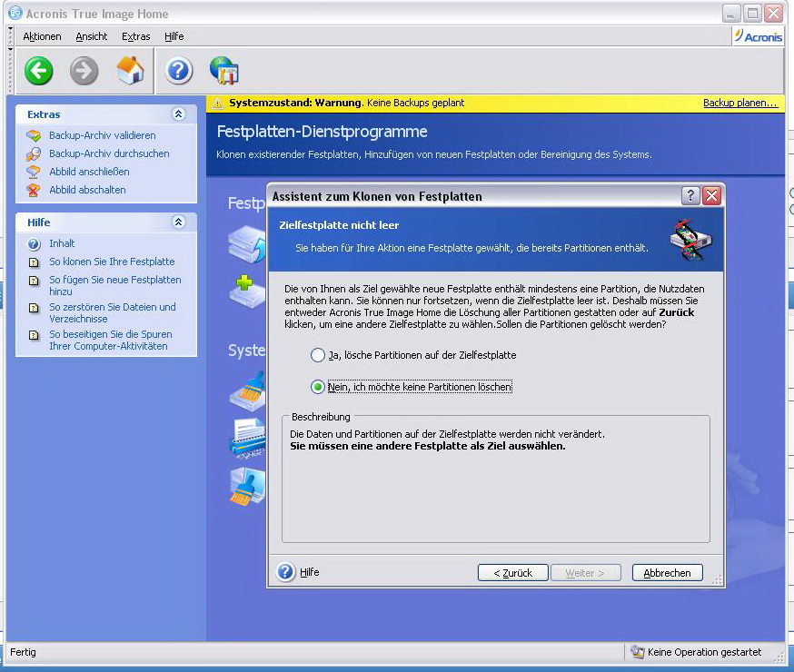
Task: Click the Fertig status bar text
Action: pyautogui.click(x=23, y=652)
